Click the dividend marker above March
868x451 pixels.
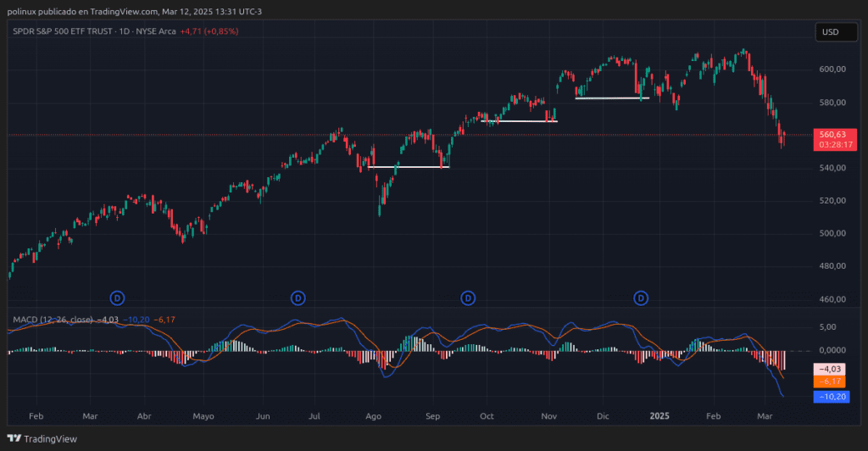pyautogui.click(x=118, y=298)
